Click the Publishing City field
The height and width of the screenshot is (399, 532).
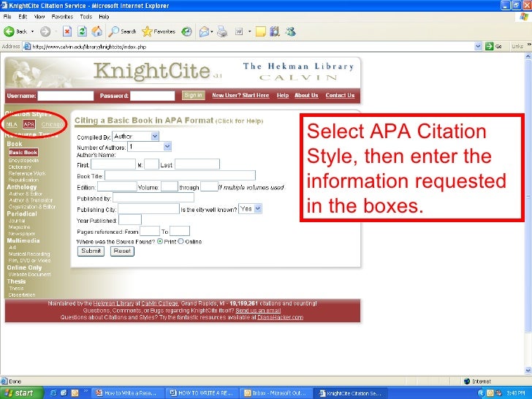point(148,209)
